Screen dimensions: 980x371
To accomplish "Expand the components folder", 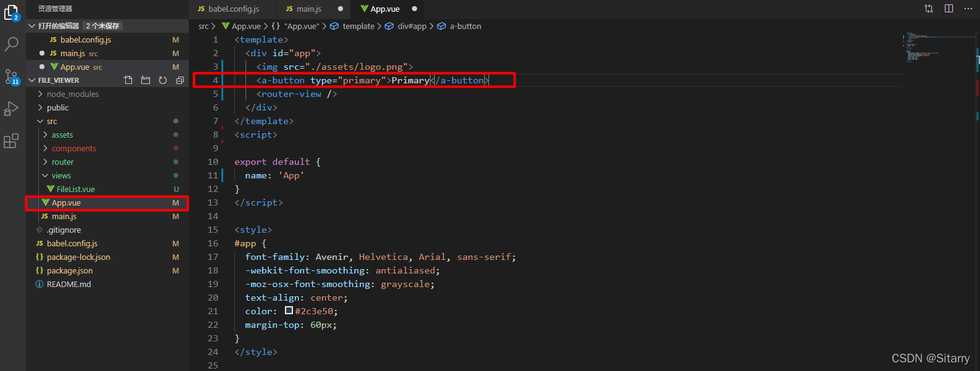I will click(107, 148).
